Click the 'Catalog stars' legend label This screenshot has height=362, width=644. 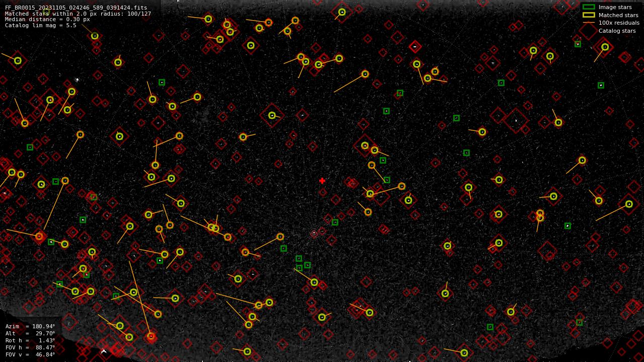point(617,31)
